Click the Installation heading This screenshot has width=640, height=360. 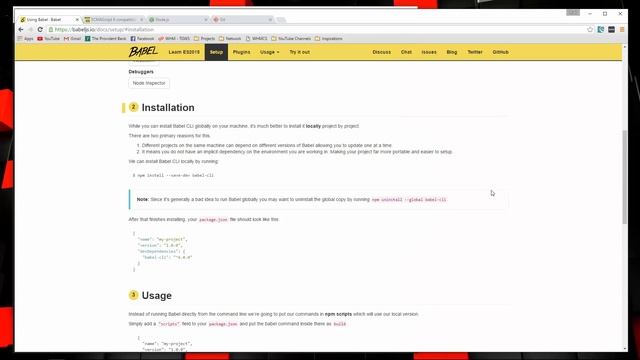click(x=168, y=108)
